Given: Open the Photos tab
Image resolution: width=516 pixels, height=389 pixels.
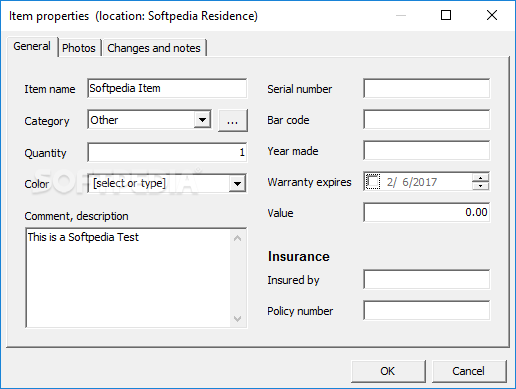Looking at the screenshot, I should tap(79, 48).
